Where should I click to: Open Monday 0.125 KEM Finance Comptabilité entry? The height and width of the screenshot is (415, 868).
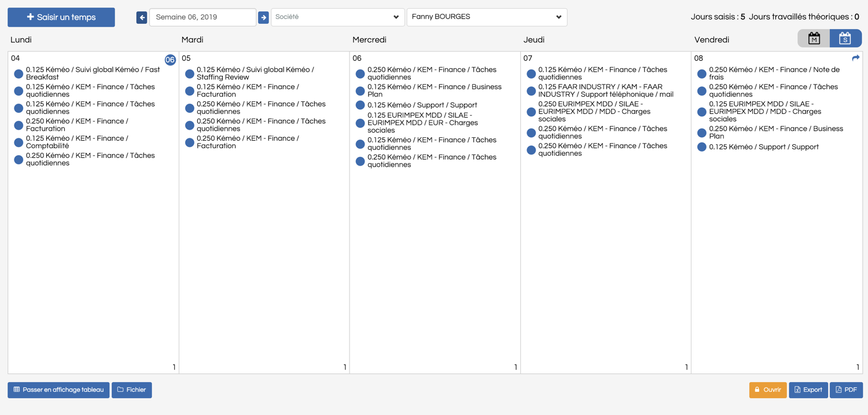77,142
